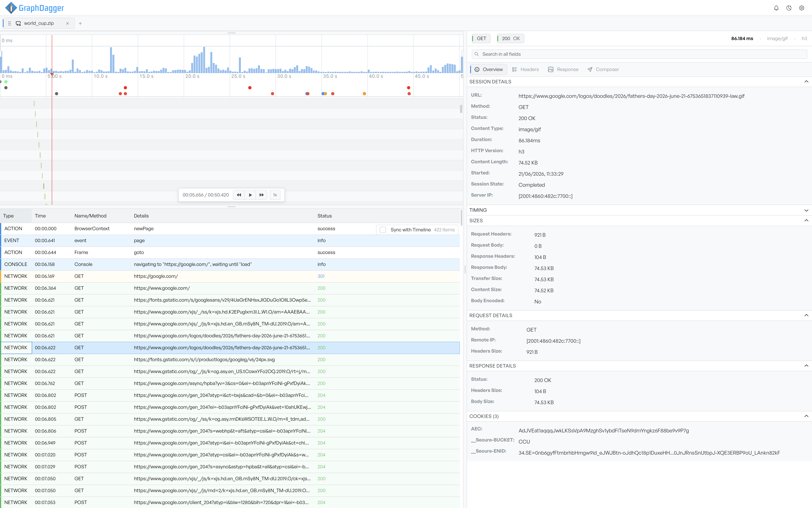Select the BrowserContext newPage row
This screenshot has height=508, width=812.
click(x=230, y=229)
